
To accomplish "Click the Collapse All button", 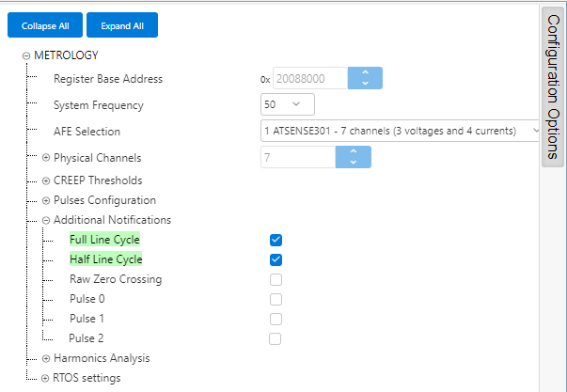I will [45, 25].
